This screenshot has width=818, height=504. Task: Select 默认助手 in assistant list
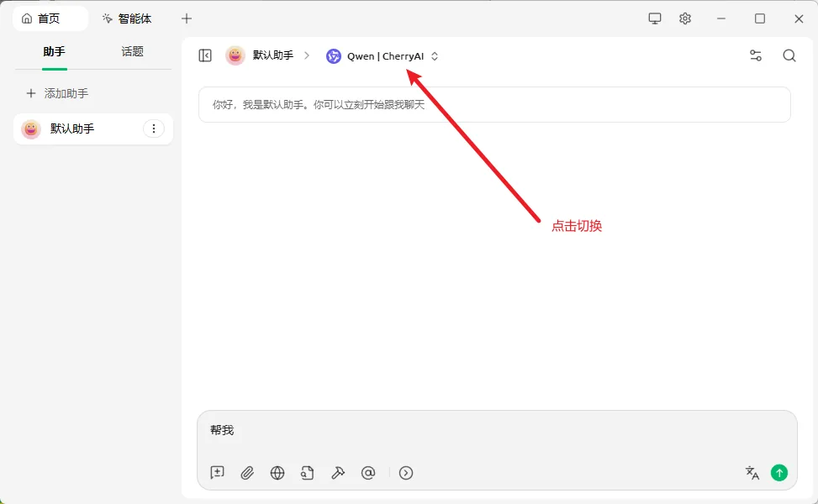pyautogui.click(x=92, y=129)
